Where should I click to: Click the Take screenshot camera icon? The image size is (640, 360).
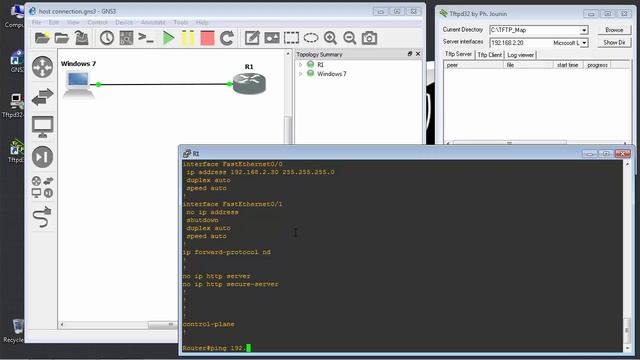pos(369,38)
